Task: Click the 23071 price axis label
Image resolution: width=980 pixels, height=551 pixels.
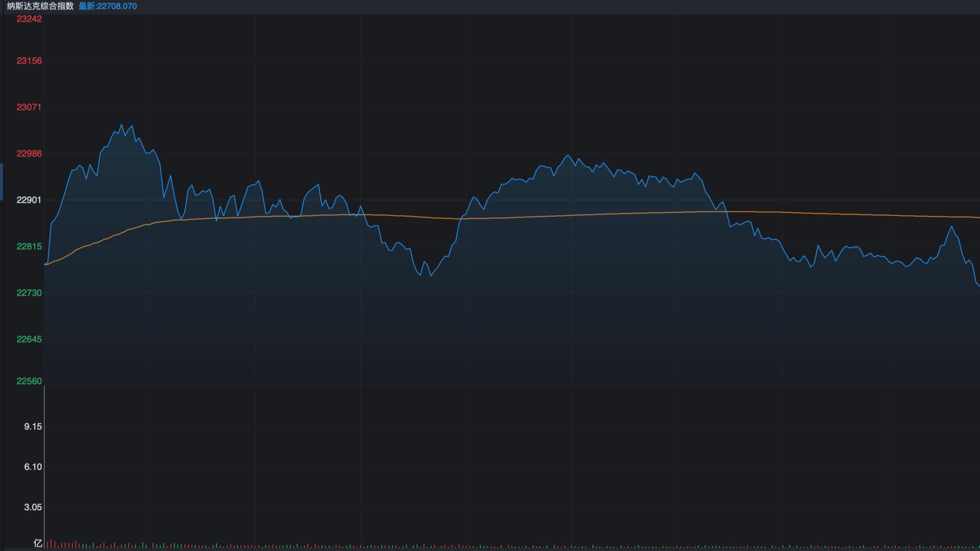Action: coord(29,107)
